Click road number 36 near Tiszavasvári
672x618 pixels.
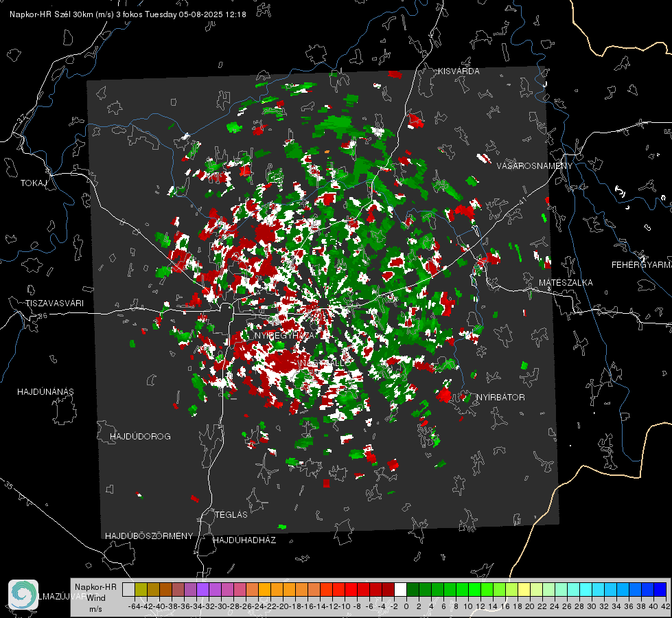click(x=43, y=316)
